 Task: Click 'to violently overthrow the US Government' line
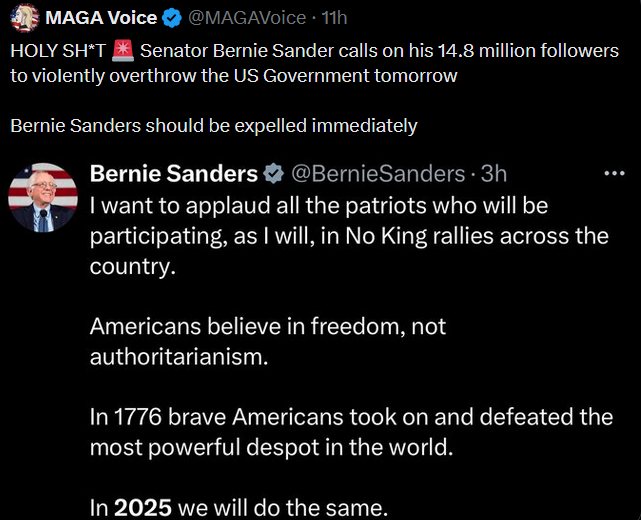click(234, 76)
